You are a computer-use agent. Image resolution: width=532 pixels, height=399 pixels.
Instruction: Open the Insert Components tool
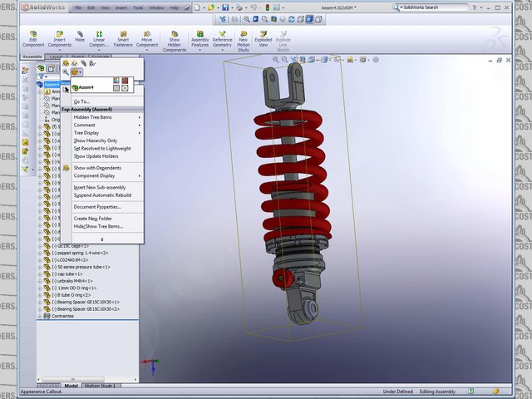[59, 38]
